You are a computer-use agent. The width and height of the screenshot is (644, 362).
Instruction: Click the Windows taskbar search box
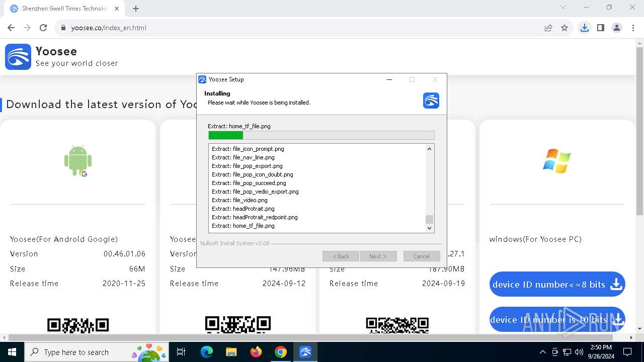tap(96, 352)
